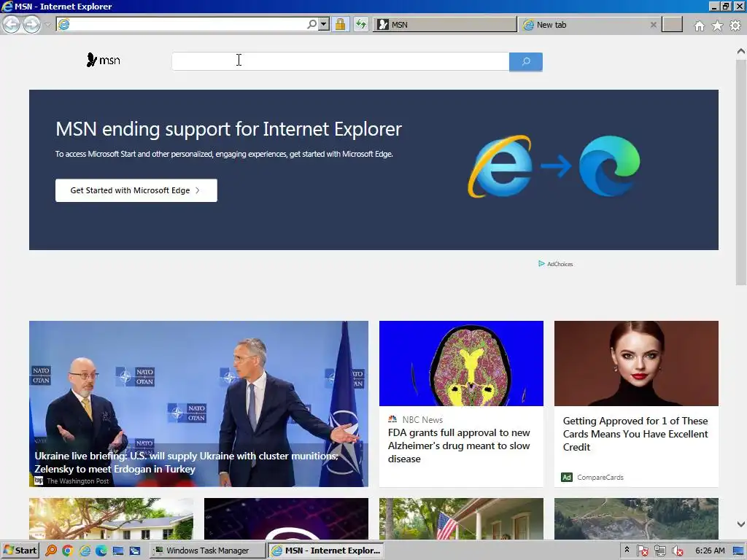The image size is (747, 560).
Task: Click the Show desktop icon beside the clock
Action: pos(739,551)
